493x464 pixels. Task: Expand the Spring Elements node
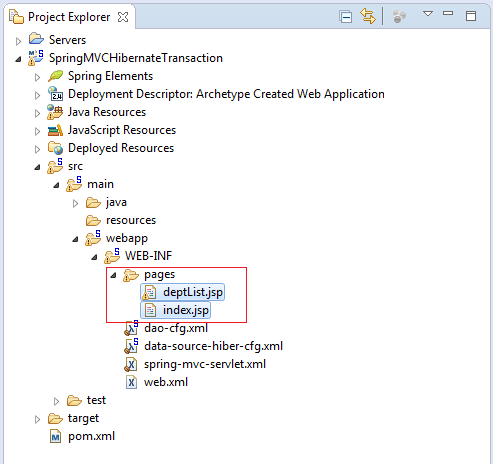tap(37, 77)
